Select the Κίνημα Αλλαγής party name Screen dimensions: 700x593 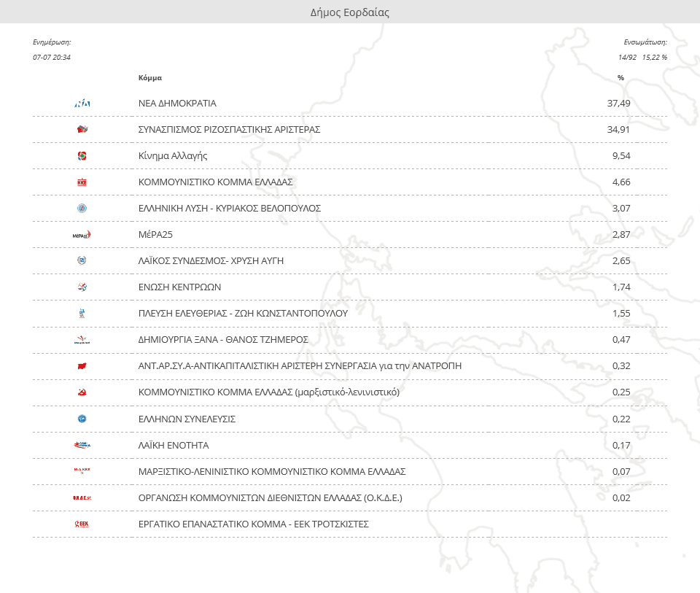(x=173, y=156)
